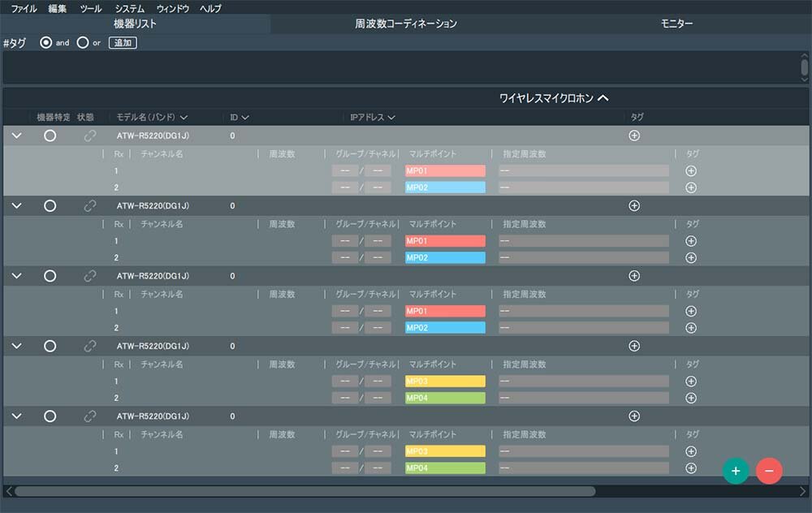Screen dimensions: 812x513
Task: Click the 機器特定 status circle of the first device
Action: (50, 136)
